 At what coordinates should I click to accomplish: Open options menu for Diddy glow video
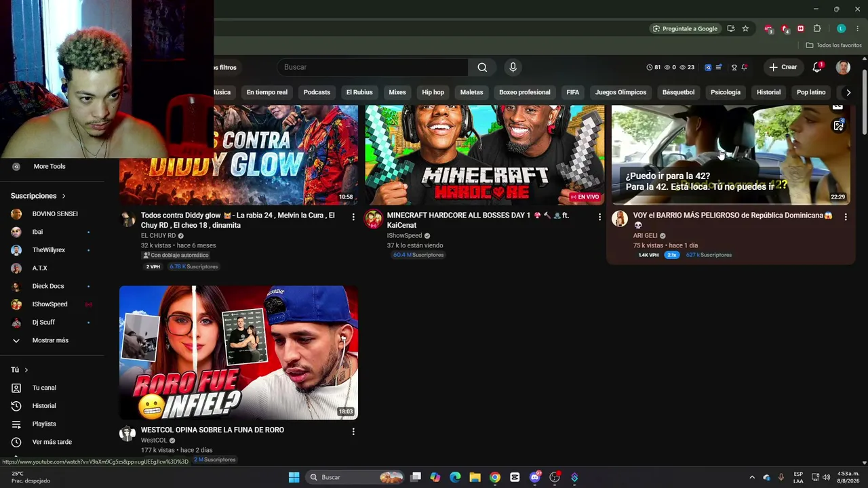coord(353,217)
